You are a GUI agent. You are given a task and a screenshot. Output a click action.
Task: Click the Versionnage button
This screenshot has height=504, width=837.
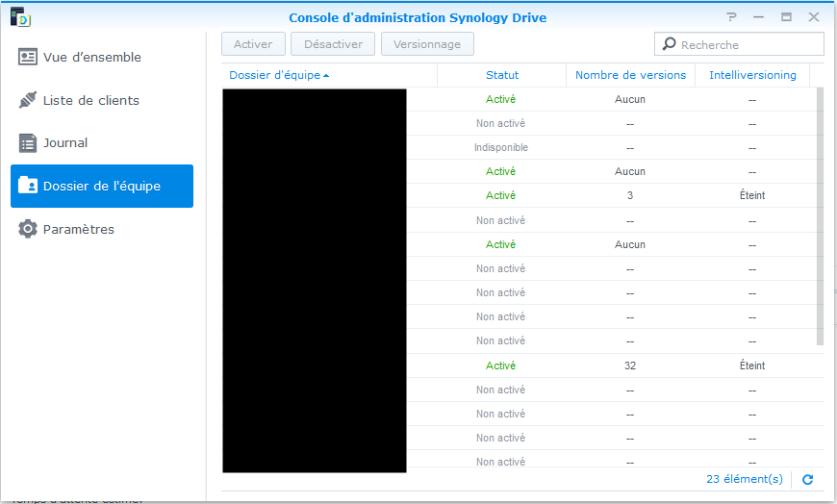[427, 44]
